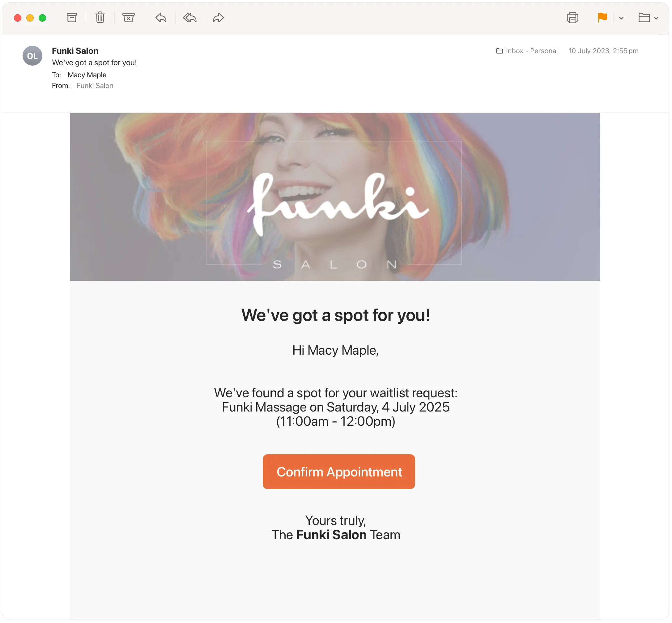
Task: Click recipient Macy Maple
Action: [87, 75]
